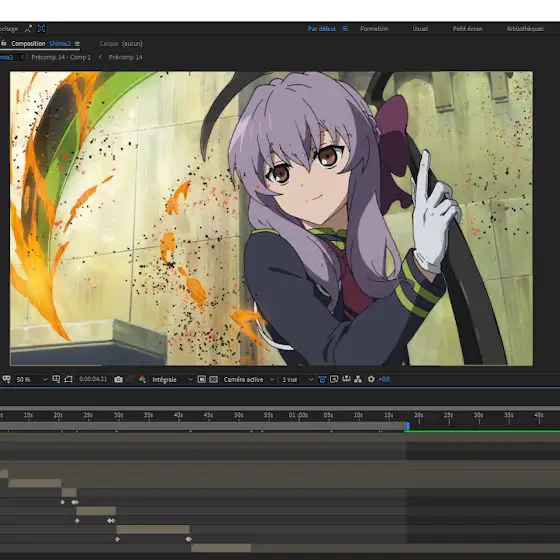Click the blue current time indicator
Viewport: 560px width, 560px height.
[408, 426]
